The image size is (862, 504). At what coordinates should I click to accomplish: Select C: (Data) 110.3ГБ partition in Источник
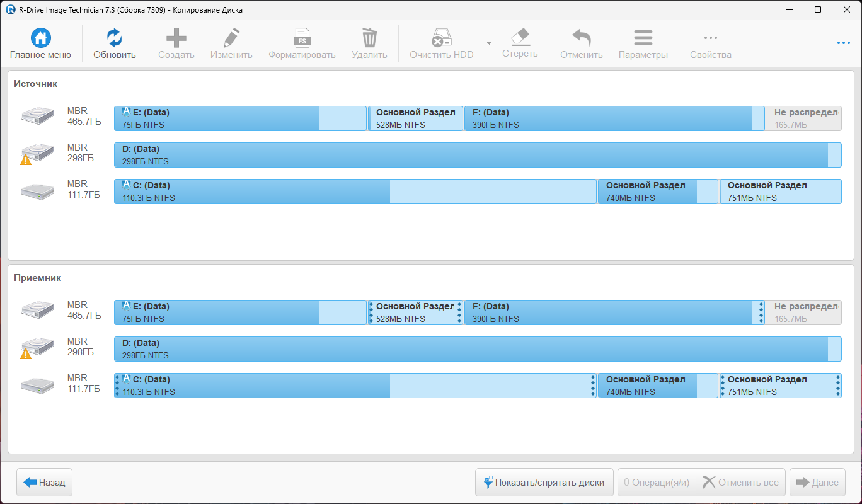coord(355,192)
